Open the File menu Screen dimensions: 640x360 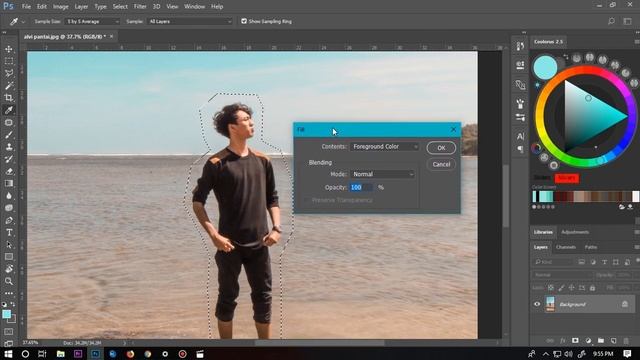[x=26, y=7]
